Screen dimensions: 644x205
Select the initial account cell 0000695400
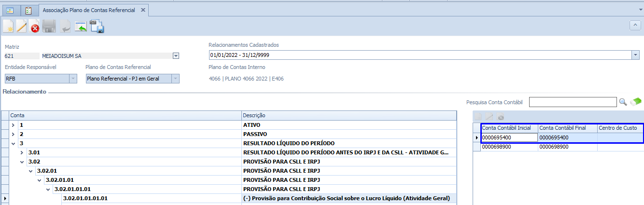tap(509, 137)
